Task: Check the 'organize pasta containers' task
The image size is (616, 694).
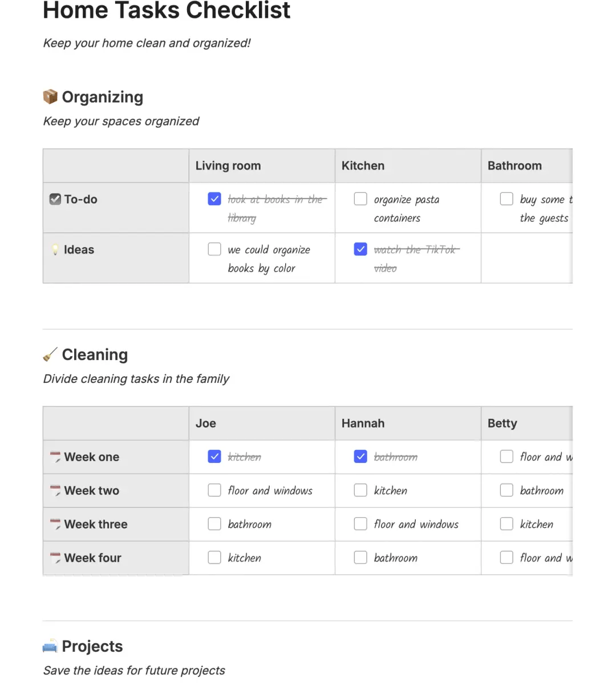Action: [x=360, y=199]
